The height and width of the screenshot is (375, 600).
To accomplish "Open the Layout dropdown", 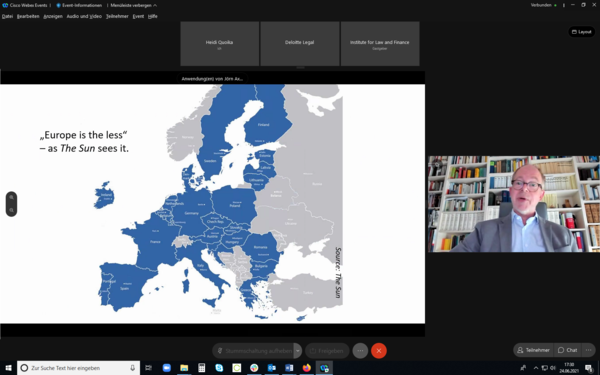I will pos(582,32).
